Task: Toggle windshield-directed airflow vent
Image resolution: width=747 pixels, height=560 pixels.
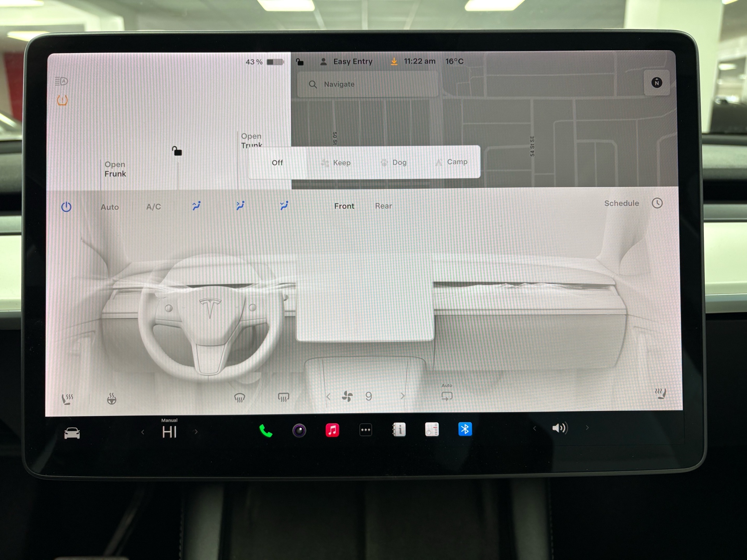Action: 196,206
